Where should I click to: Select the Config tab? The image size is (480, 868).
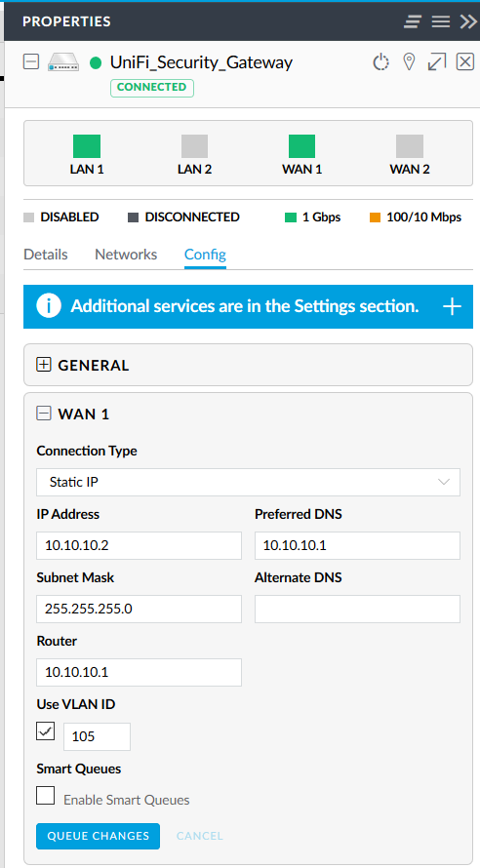(x=206, y=255)
